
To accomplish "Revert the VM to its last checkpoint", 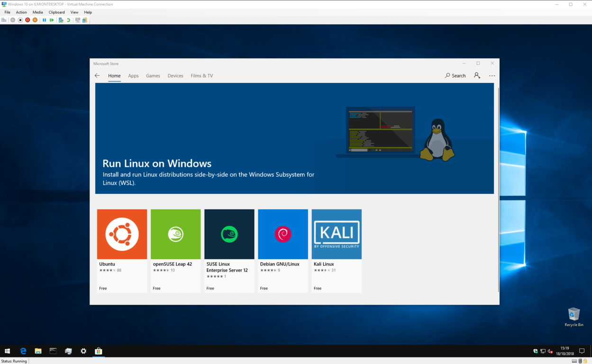I will tap(69, 20).
